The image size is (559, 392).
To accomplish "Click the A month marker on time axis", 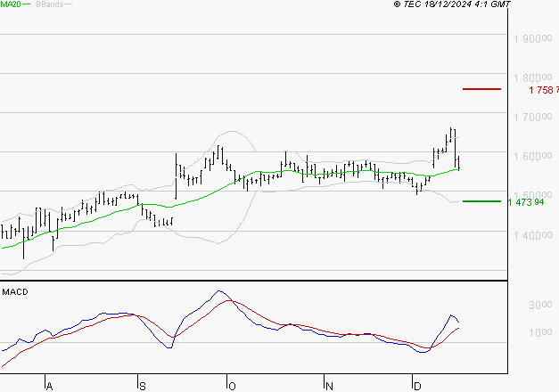I will (x=50, y=387).
